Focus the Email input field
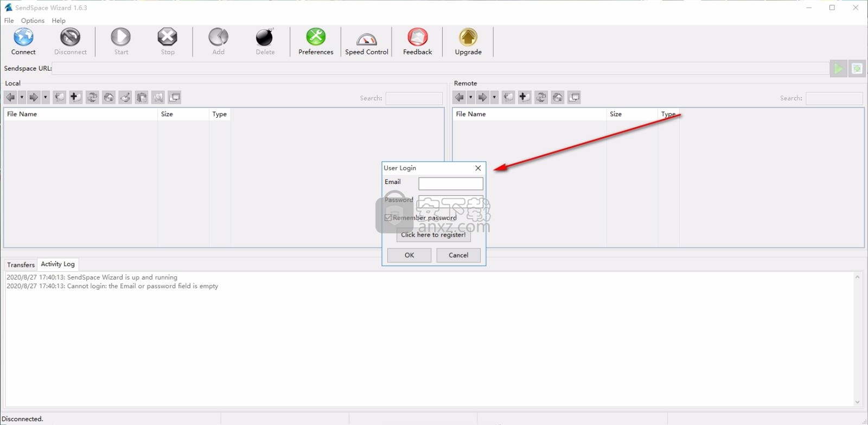868x425 pixels. click(451, 183)
